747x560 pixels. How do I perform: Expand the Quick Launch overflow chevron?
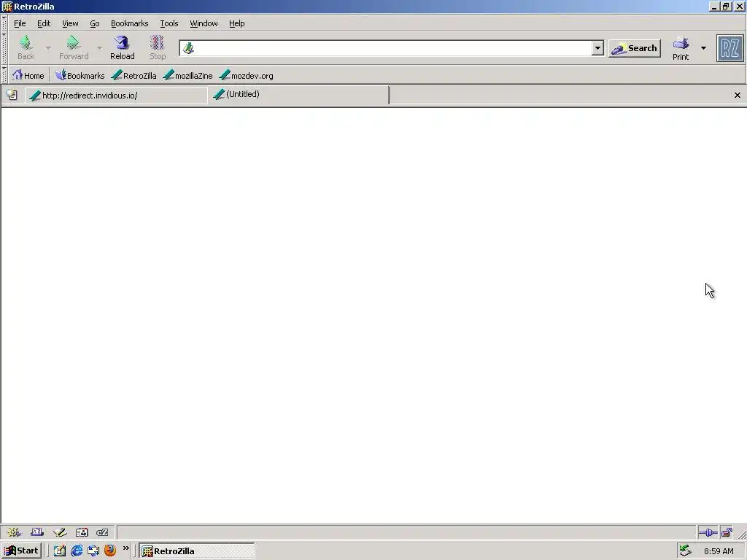(125, 548)
